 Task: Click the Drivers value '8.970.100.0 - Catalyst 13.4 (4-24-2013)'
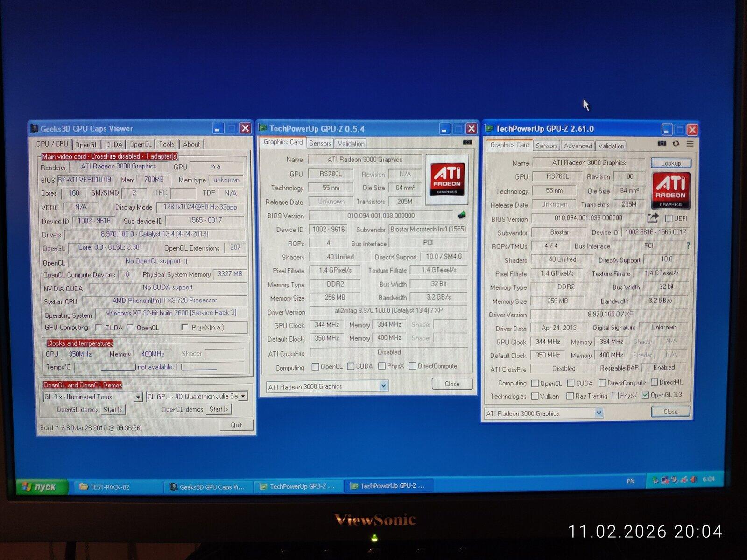pyautogui.click(x=155, y=234)
